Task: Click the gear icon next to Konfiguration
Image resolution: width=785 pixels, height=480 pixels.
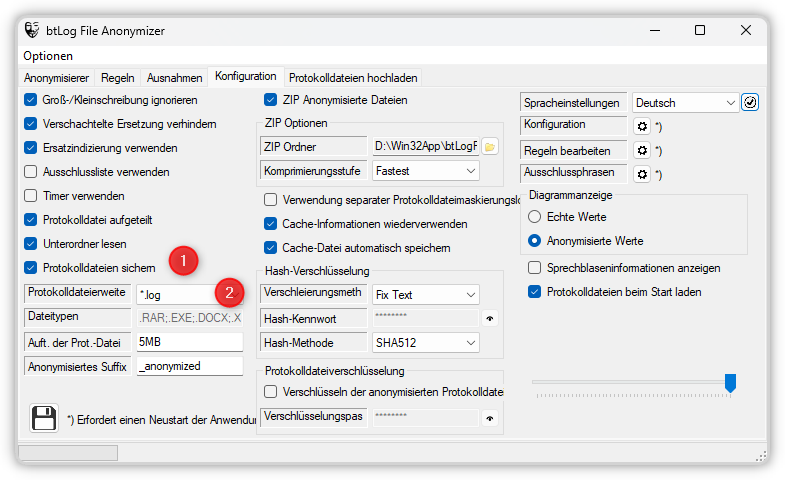Action: (643, 127)
